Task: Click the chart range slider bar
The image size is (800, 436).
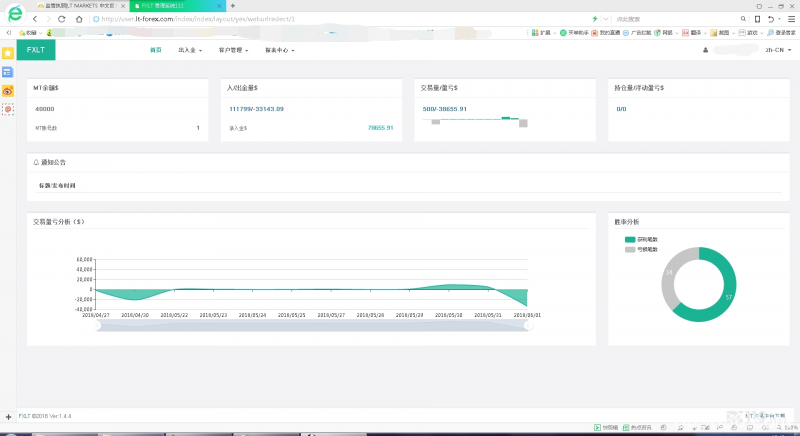Action: pos(312,326)
